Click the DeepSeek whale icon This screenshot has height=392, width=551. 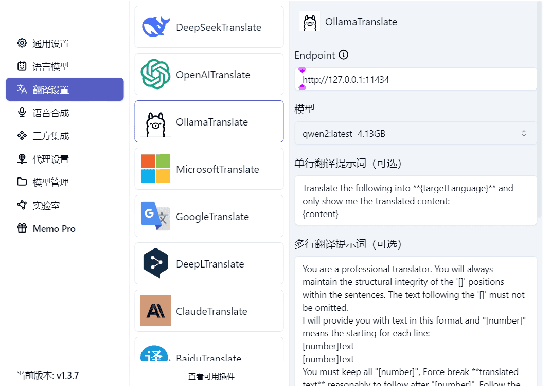(x=155, y=27)
